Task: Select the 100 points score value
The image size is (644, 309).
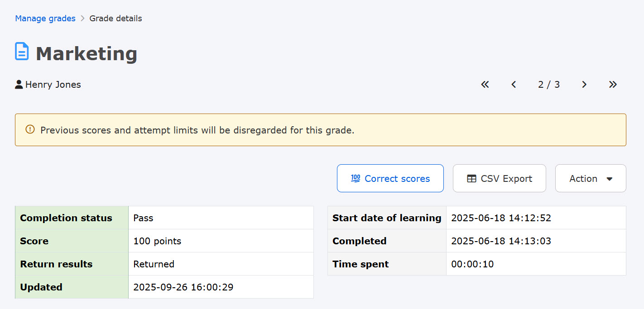Action: coord(157,241)
